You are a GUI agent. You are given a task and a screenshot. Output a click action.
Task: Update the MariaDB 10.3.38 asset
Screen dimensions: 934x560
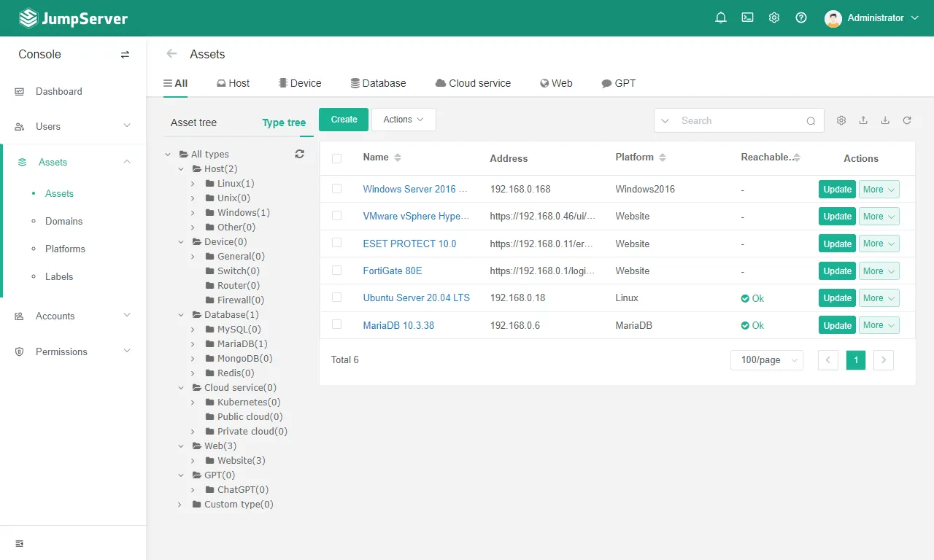[x=838, y=326]
